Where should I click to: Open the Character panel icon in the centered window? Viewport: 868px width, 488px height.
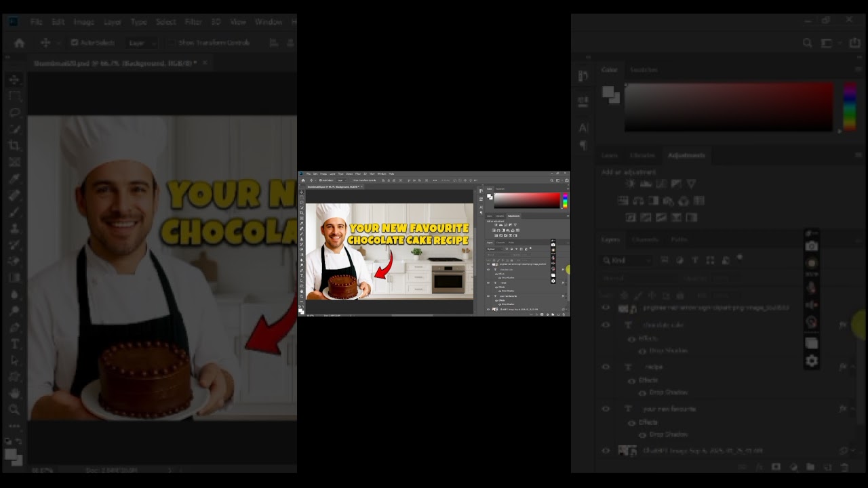coord(481,207)
